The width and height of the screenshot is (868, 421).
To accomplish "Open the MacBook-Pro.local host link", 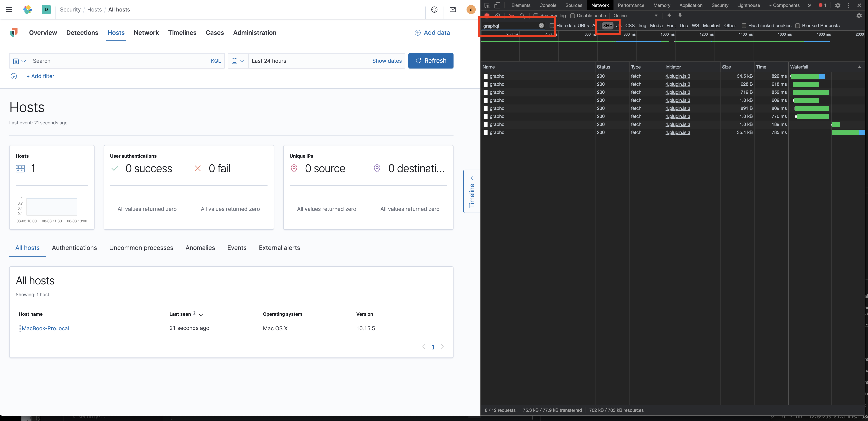I will (46, 328).
